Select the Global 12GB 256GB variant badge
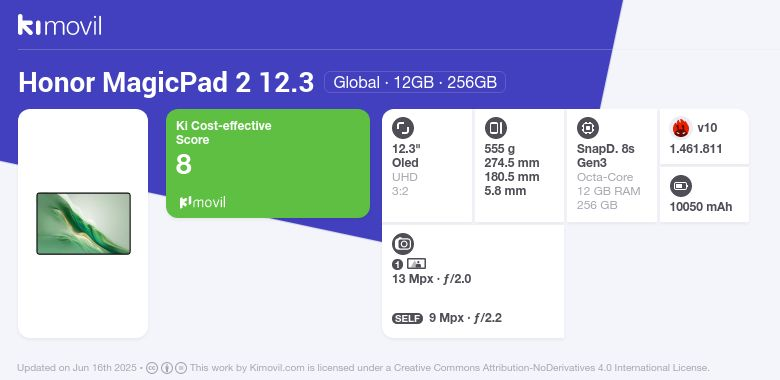 [x=415, y=82]
